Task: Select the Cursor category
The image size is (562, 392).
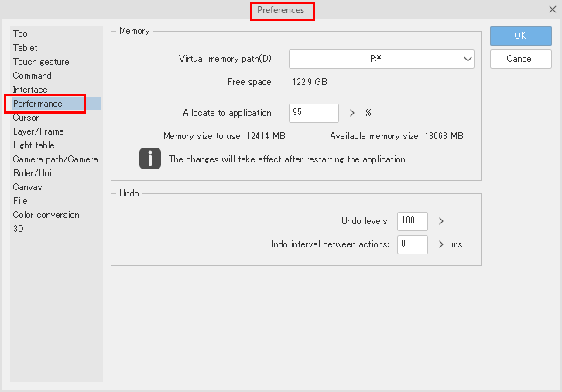Action: click(x=26, y=118)
